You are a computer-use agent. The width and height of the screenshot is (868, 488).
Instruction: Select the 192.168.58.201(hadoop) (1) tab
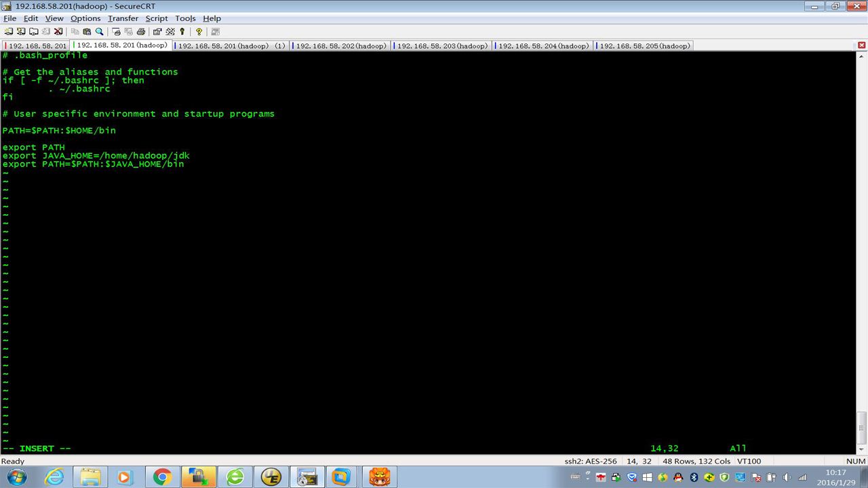(231, 46)
